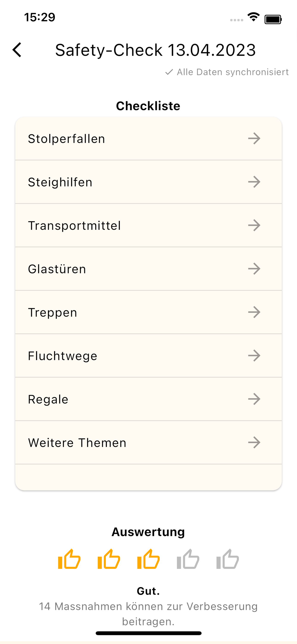Image resolution: width=297 pixels, height=644 pixels.
Task: Click the arrow beside Regale
Action: pyautogui.click(x=254, y=399)
